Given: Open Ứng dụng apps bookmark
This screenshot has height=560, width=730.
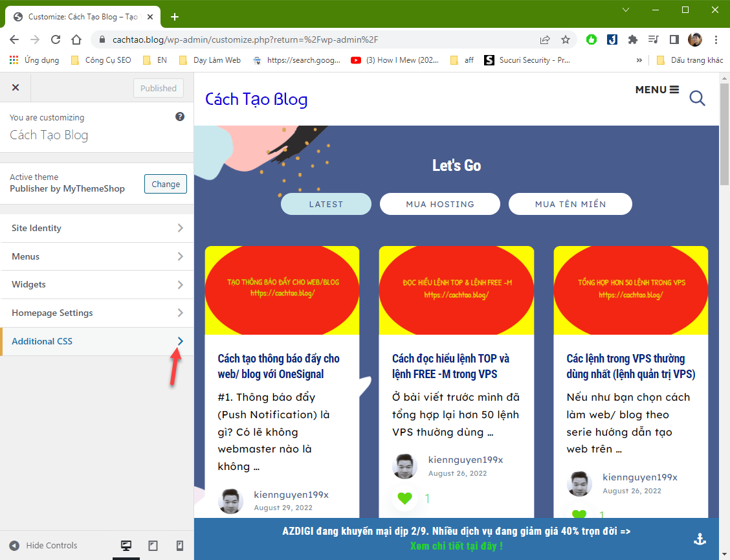Looking at the screenshot, I should 34,60.
